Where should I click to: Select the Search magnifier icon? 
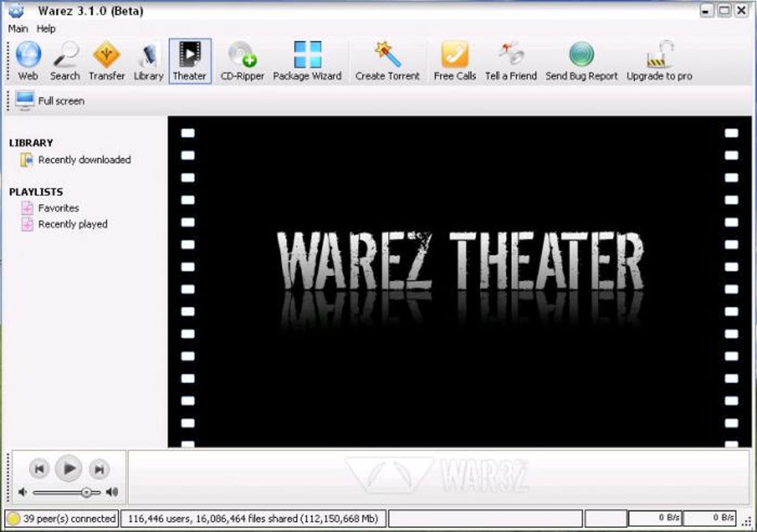65,61
